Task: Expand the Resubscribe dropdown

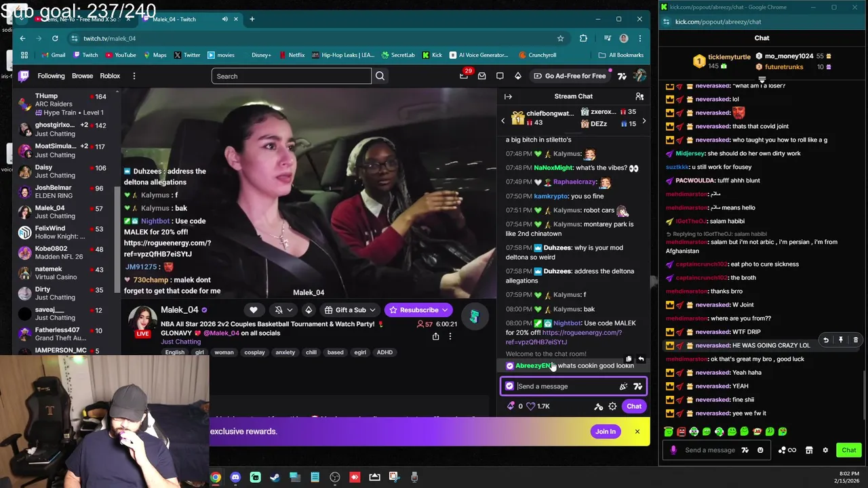Action: 445,310
